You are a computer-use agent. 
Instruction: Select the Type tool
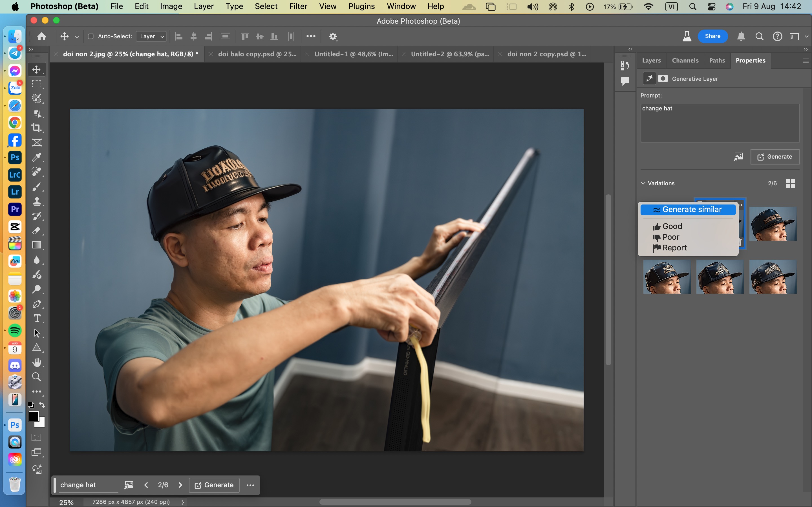(x=36, y=319)
